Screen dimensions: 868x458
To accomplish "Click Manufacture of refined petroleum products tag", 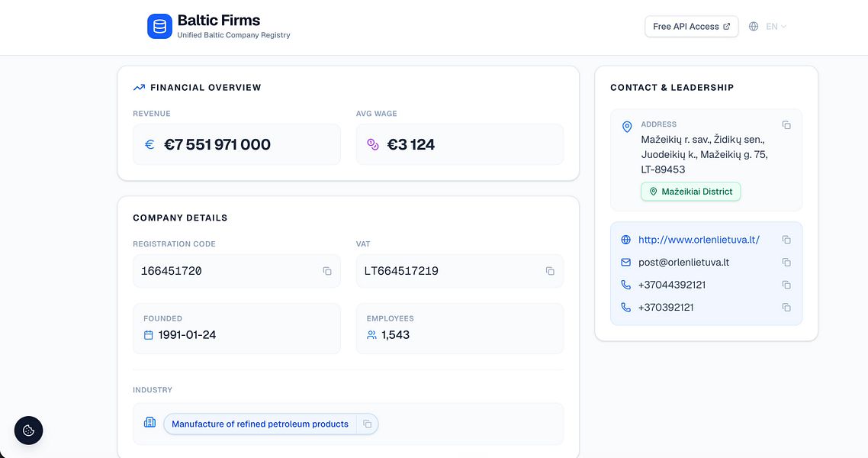I will click(x=260, y=424).
